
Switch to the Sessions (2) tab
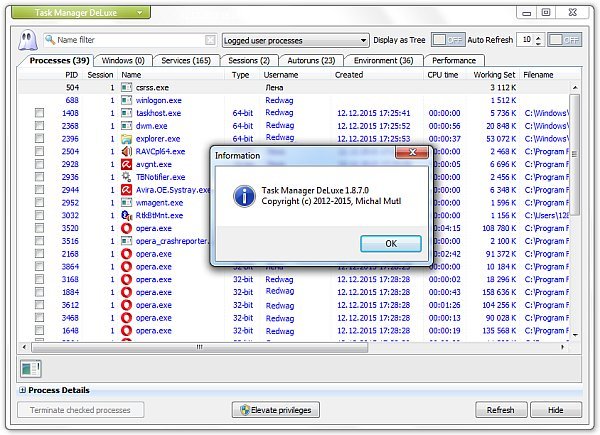point(249,60)
